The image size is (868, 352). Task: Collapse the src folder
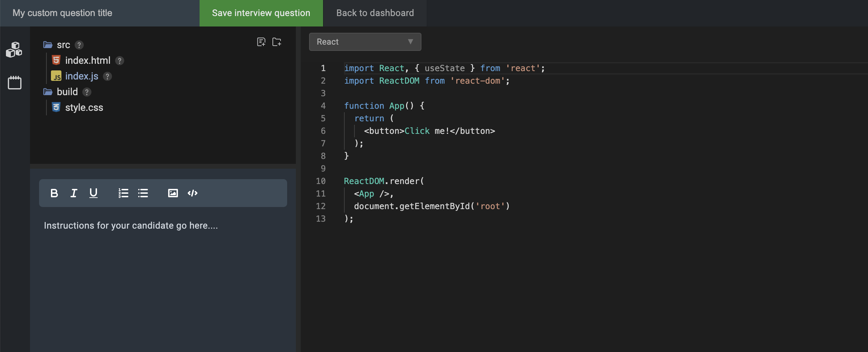pos(48,45)
